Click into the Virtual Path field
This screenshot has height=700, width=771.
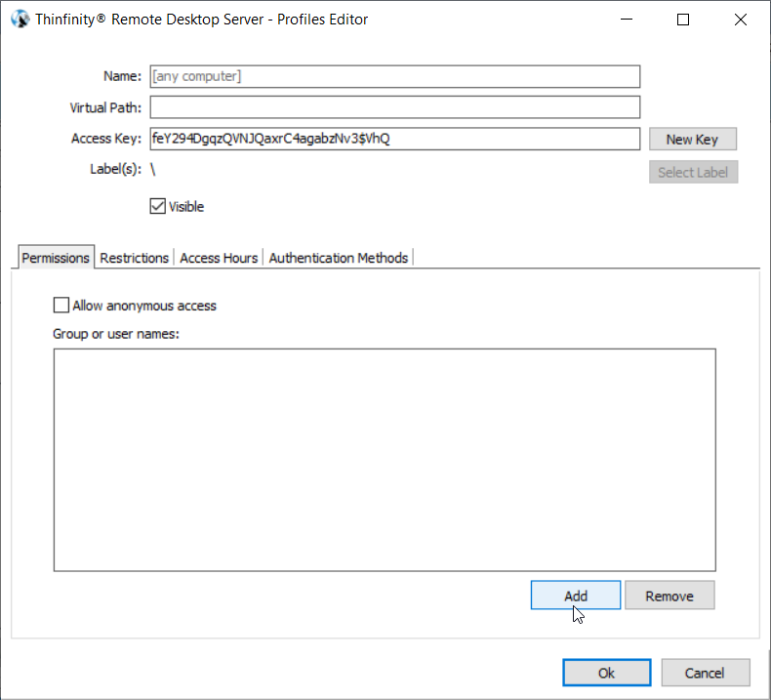coord(395,107)
